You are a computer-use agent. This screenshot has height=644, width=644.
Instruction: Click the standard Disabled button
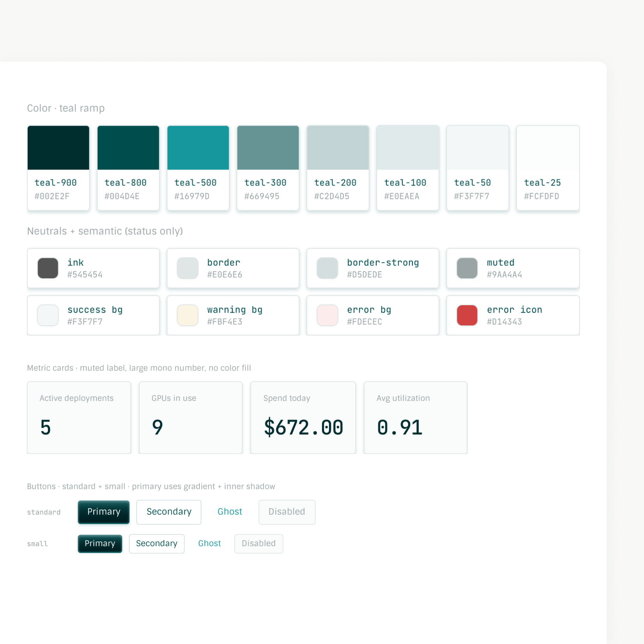(x=287, y=512)
